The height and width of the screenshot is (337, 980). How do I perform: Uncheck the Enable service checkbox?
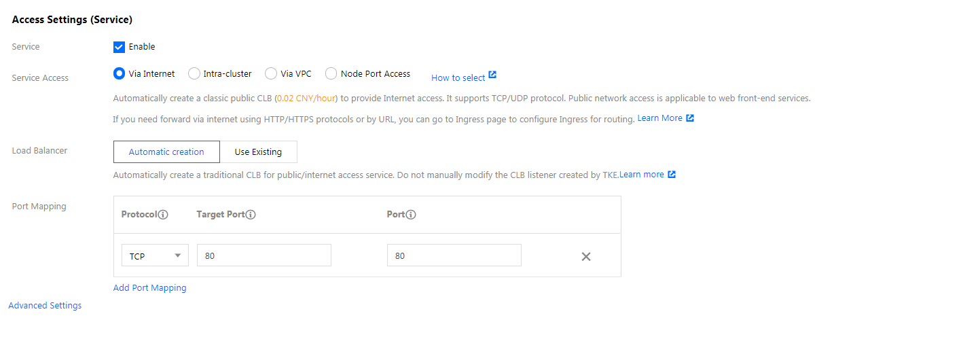(119, 47)
